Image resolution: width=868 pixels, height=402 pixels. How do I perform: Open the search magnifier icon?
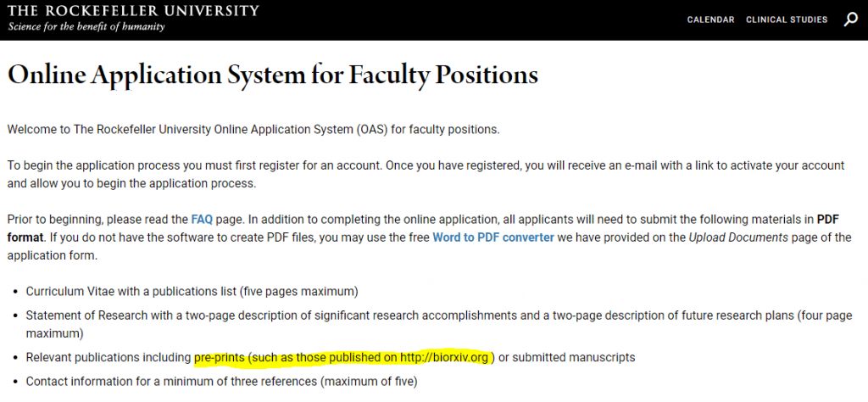pos(850,20)
